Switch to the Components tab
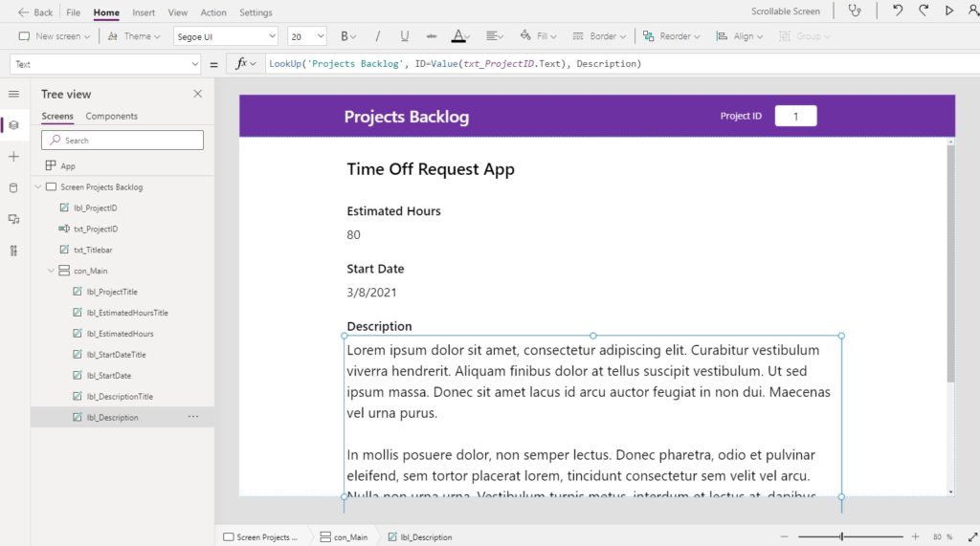This screenshot has height=546, width=980. pyautogui.click(x=111, y=117)
